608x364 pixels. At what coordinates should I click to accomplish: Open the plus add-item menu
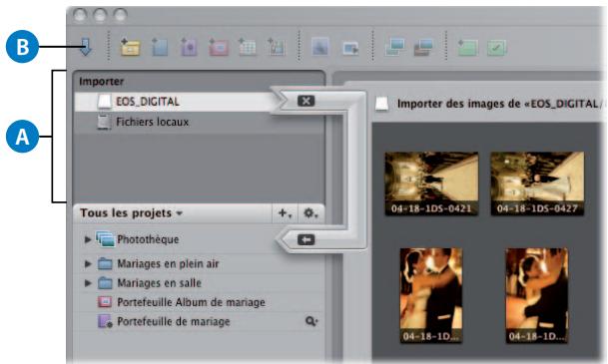(x=285, y=213)
